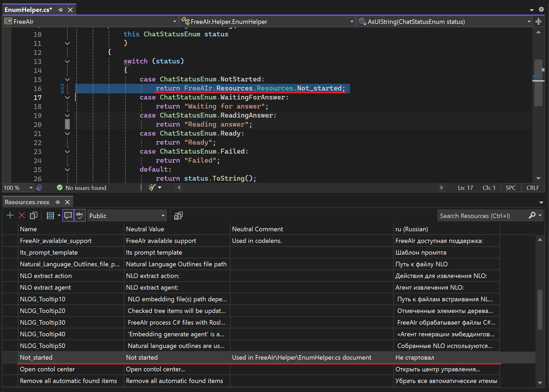Viewport: 549px width, 392px height.
Task: Select the Resources.resx tab
Action: [x=27, y=202]
